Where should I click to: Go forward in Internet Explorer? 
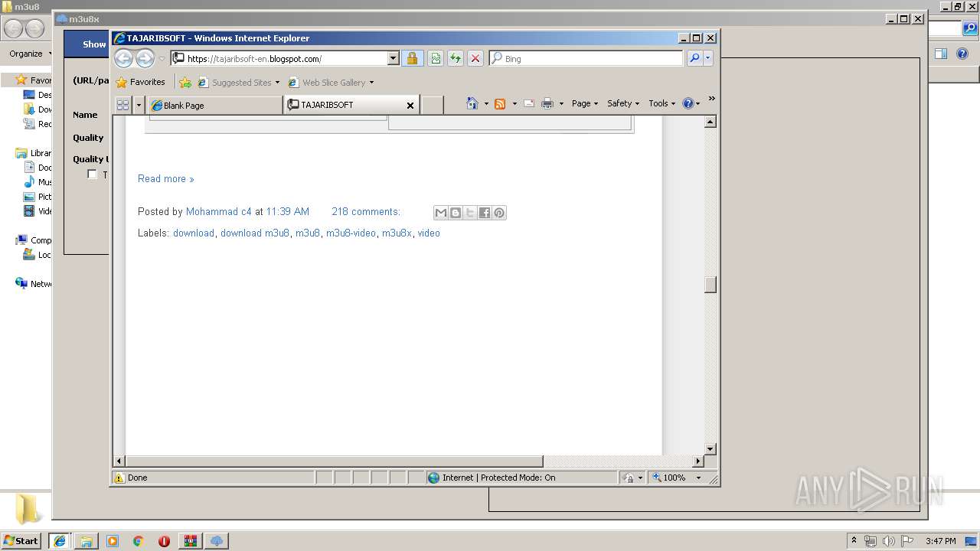145,58
